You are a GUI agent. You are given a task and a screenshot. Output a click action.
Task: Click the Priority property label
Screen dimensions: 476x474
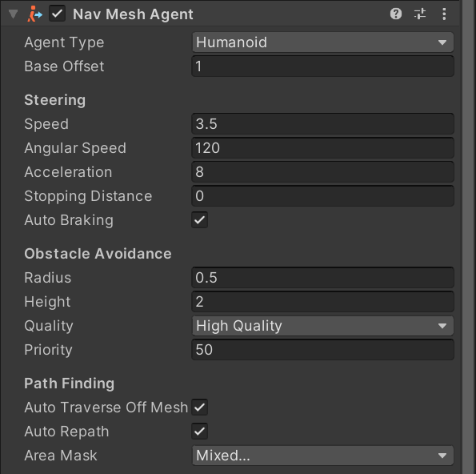tap(48, 350)
